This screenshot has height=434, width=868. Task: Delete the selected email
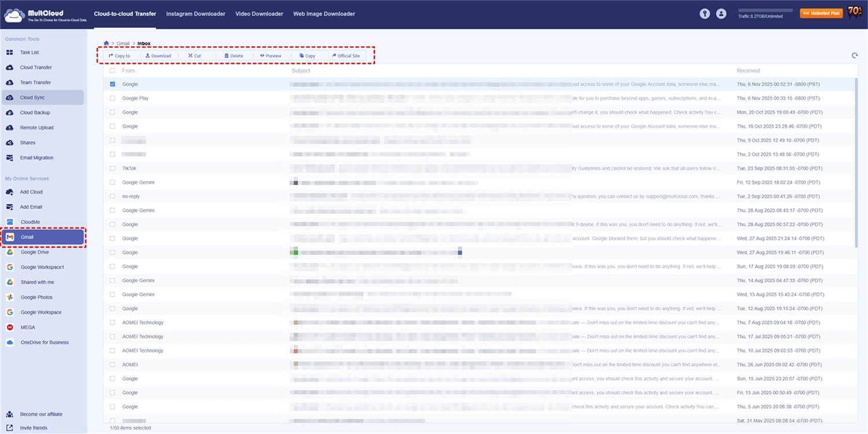(234, 56)
